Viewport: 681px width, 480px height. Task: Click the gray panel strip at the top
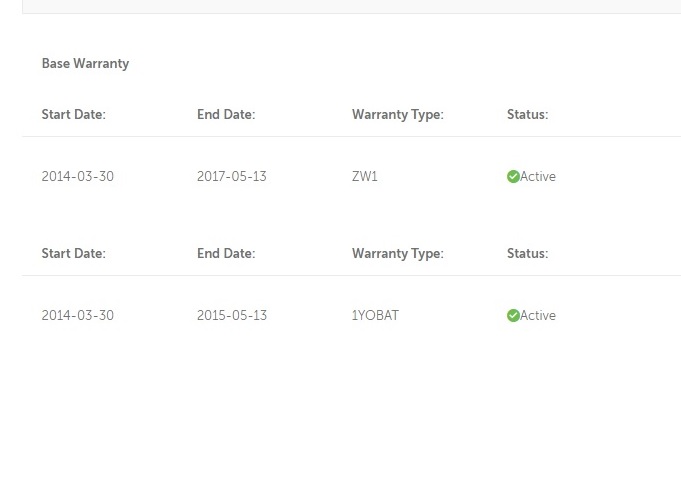[350, 6]
